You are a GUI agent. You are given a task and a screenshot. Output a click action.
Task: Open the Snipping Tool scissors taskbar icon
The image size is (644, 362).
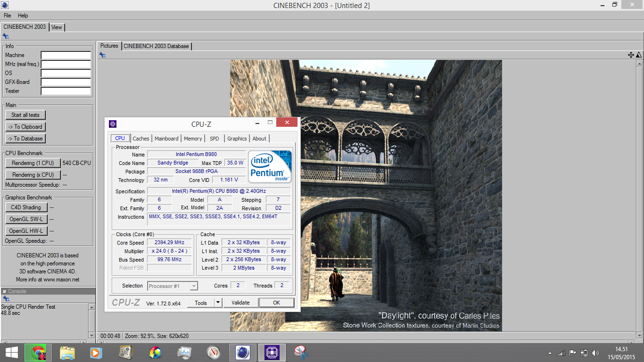(301, 352)
